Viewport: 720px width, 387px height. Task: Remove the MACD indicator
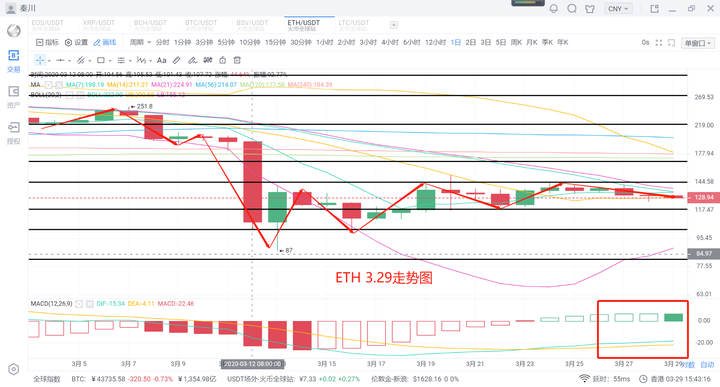pos(90,304)
